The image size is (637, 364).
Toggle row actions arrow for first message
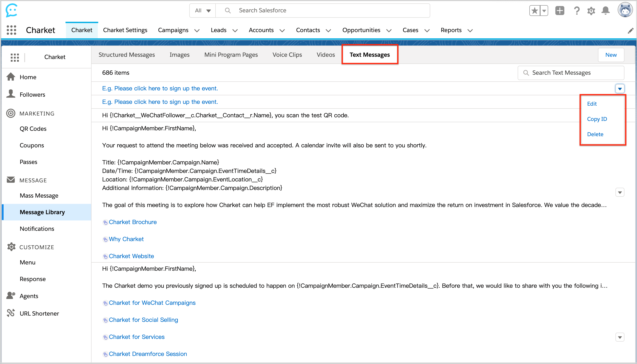620,89
